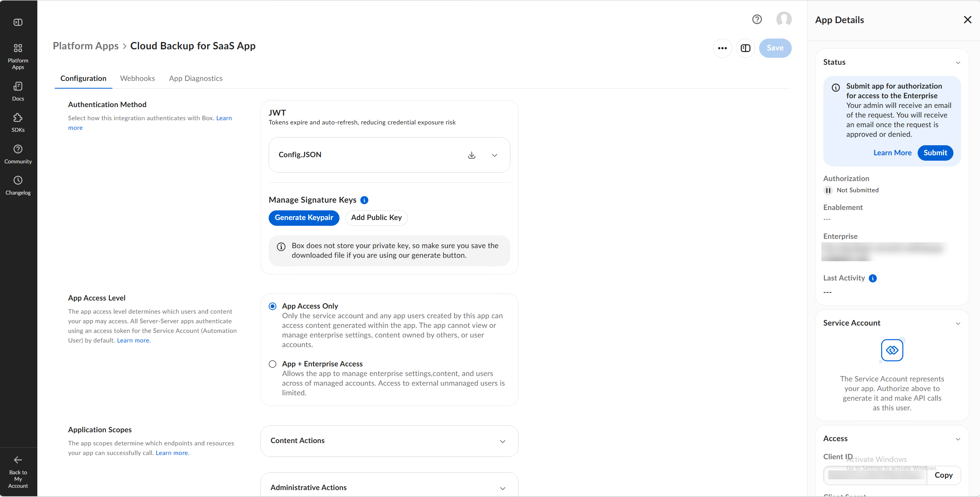Click the Platform Apps breadcrumb
Screen dimensions: 980x497
pyautogui.click(x=85, y=46)
